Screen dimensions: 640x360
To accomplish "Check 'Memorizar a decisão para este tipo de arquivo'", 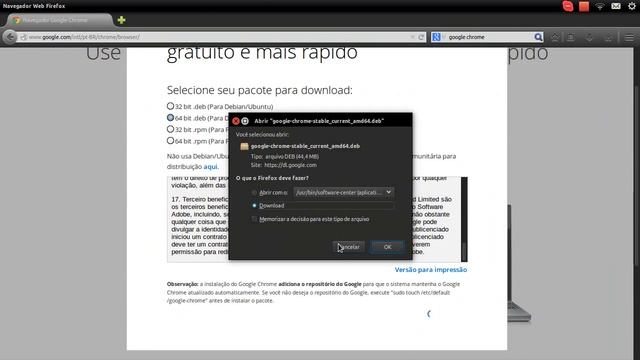I will point(254,219).
